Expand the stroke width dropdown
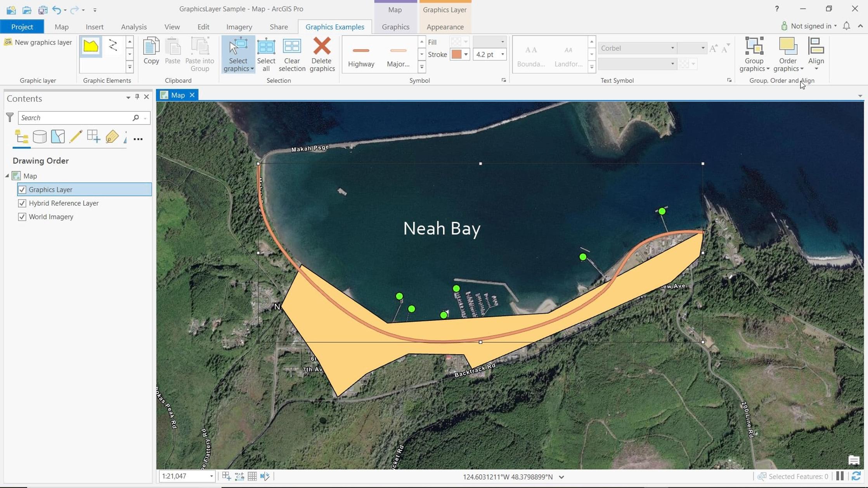This screenshot has height=488, width=868. coord(502,54)
